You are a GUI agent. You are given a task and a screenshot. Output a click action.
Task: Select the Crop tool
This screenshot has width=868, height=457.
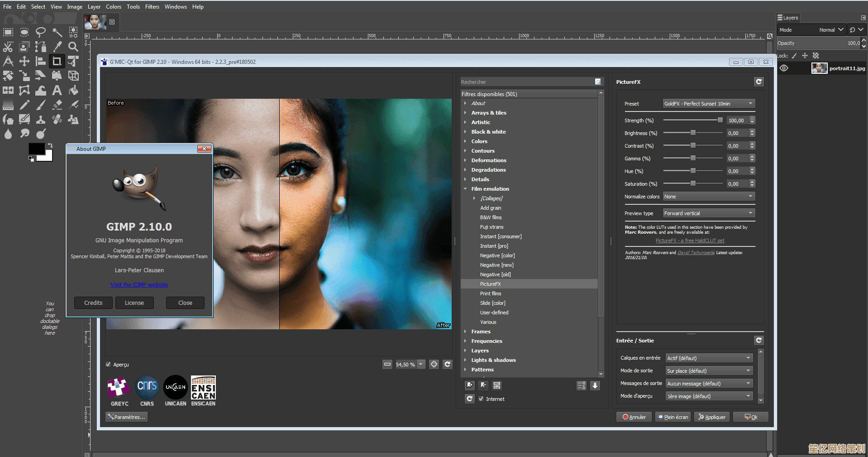pos(57,61)
